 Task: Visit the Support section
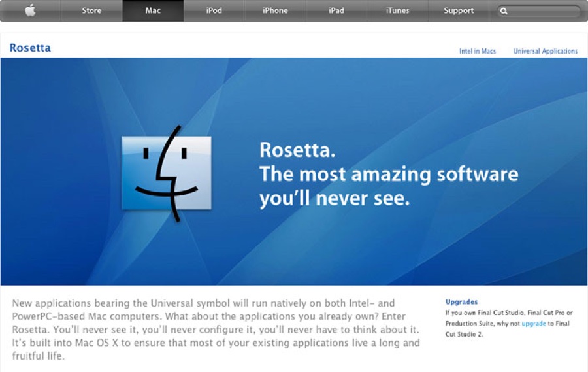(459, 10)
